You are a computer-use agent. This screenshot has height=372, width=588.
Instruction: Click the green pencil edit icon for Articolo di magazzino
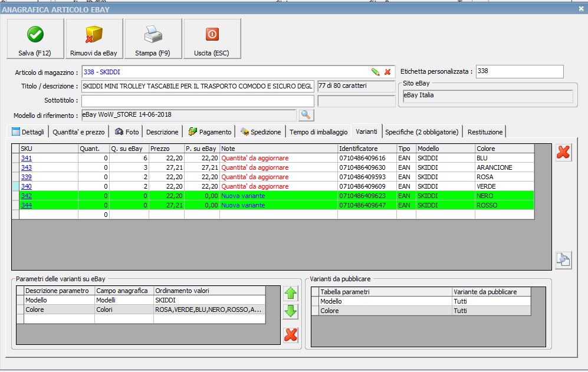375,72
